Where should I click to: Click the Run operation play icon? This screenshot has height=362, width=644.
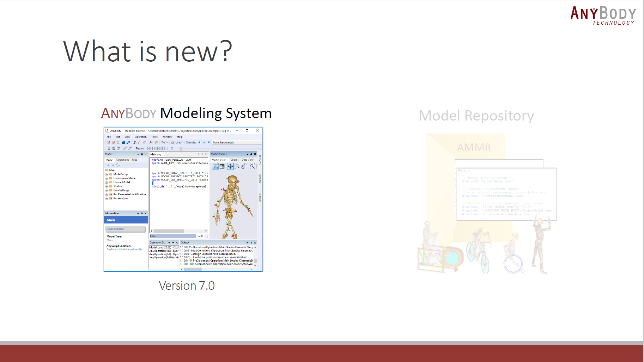click(204, 142)
